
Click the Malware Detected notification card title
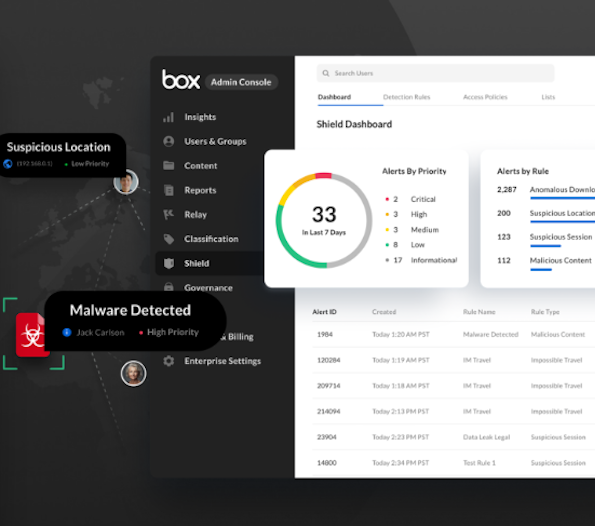130,310
